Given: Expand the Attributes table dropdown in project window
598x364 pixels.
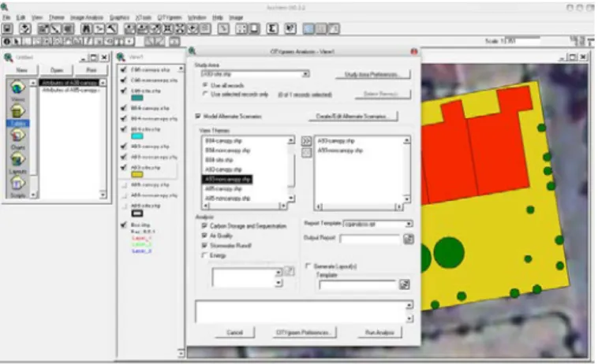Looking at the screenshot, I should [x=103, y=83].
